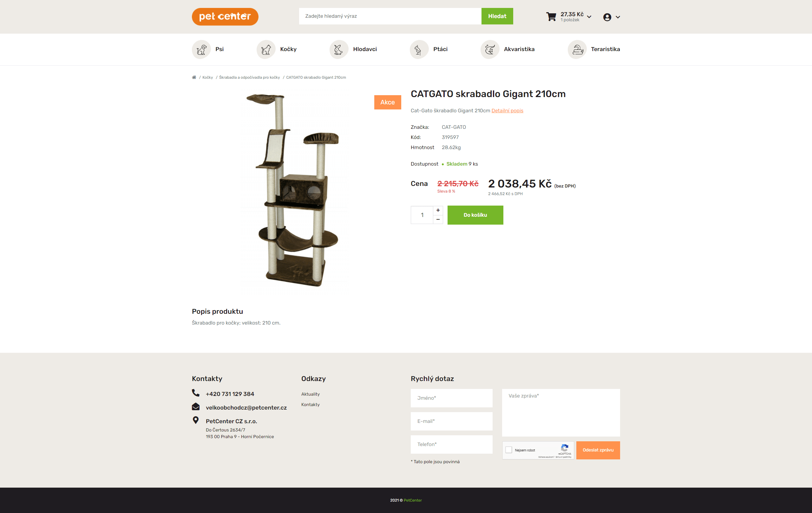This screenshot has height=513, width=812.
Task: Go to home via breadcrumb house icon
Action: [x=194, y=77]
